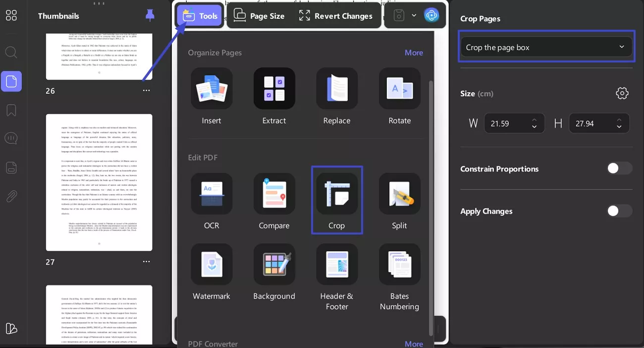Click the UPDF AI assistant icon
644x348 pixels.
point(431,15)
